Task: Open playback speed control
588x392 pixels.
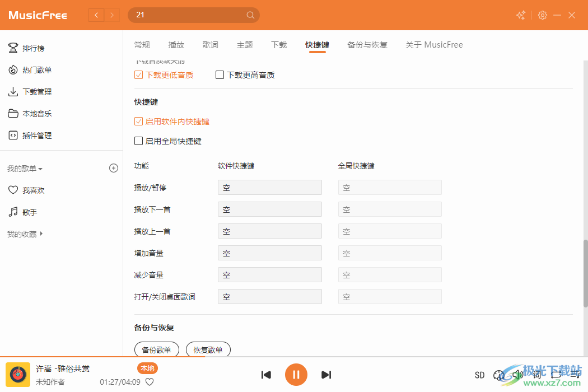Action: (499, 375)
